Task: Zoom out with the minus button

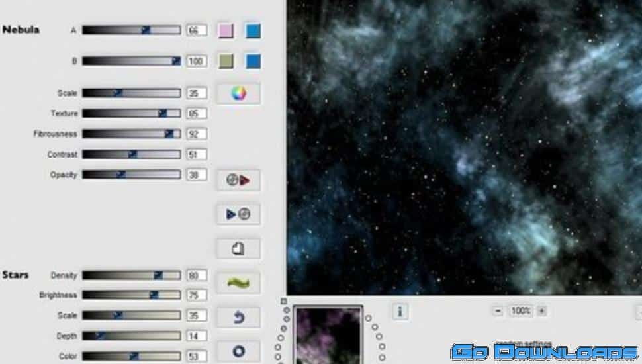Action: (x=498, y=310)
